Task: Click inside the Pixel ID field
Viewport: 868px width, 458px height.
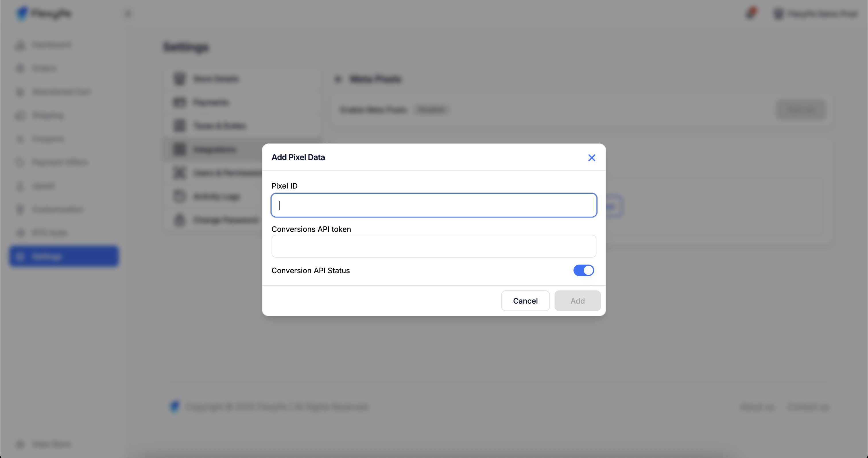Action: click(434, 205)
